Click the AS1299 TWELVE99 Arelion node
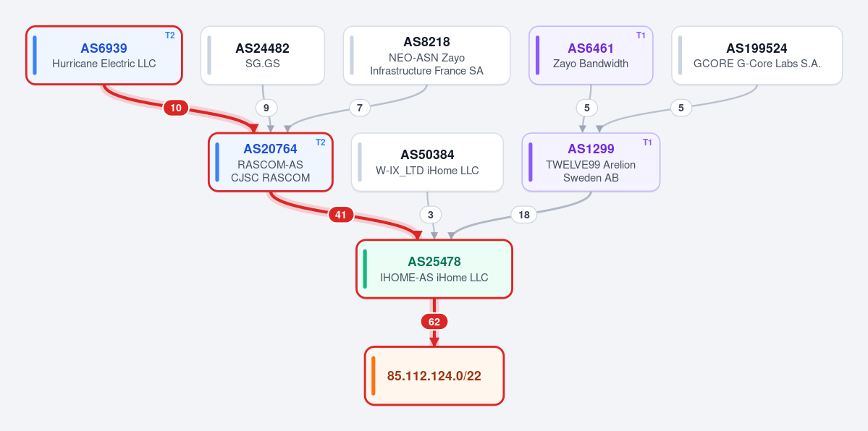The height and width of the screenshot is (431, 868). (x=591, y=162)
